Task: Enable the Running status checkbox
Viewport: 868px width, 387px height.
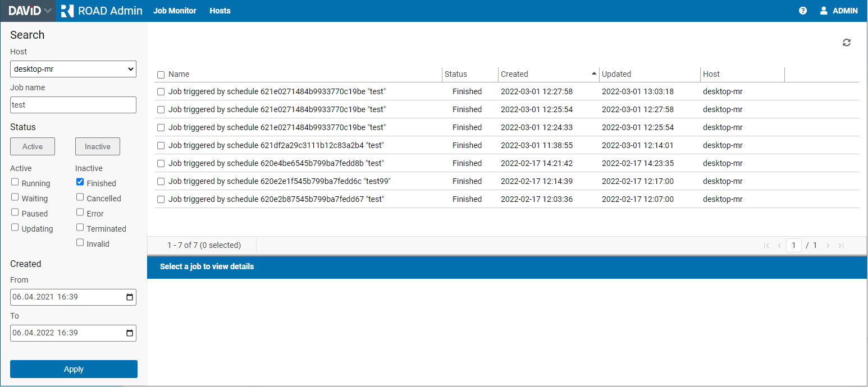Action: pyautogui.click(x=15, y=182)
